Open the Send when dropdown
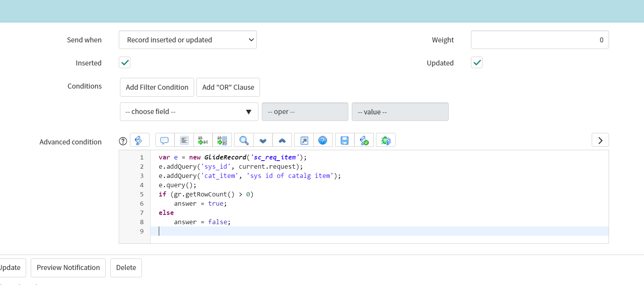 pyautogui.click(x=188, y=40)
